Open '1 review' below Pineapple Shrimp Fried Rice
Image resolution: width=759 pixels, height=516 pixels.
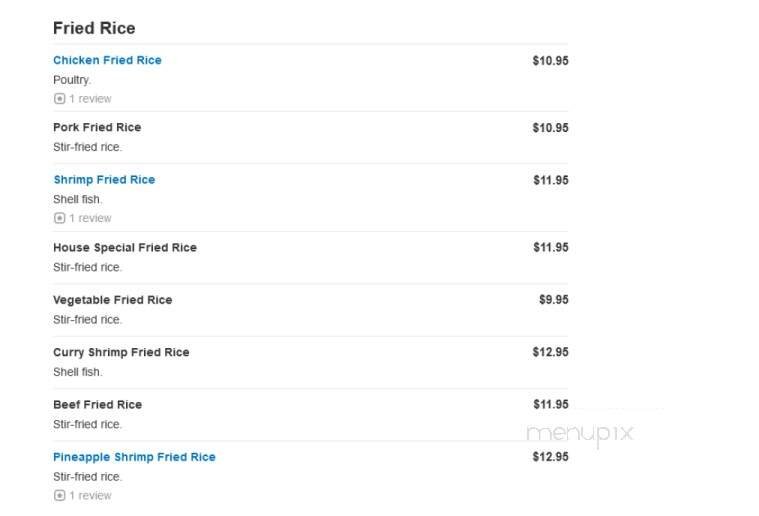tap(90, 496)
